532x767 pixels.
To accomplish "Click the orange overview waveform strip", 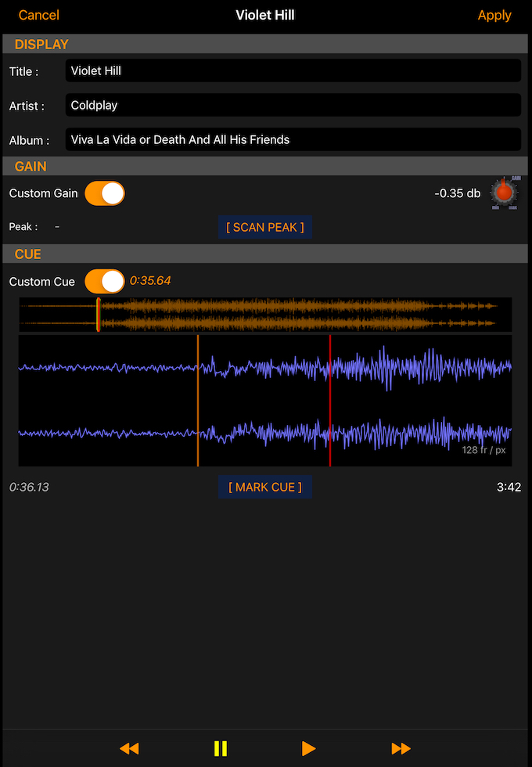I will click(x=265, y=315).
